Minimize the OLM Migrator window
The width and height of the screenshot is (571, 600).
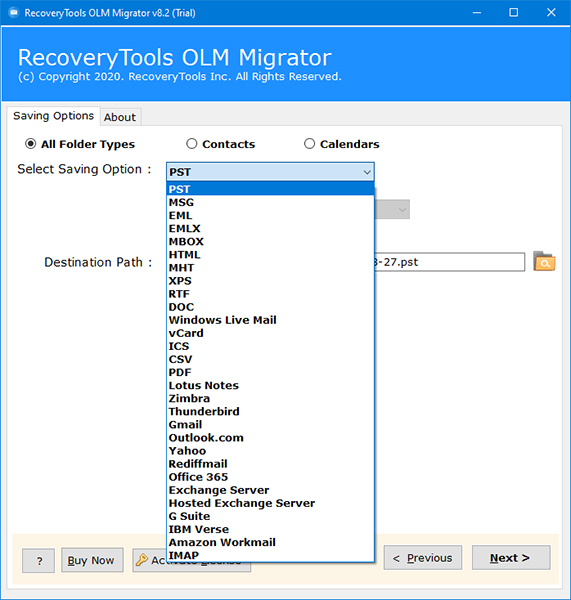click(476, 13)
